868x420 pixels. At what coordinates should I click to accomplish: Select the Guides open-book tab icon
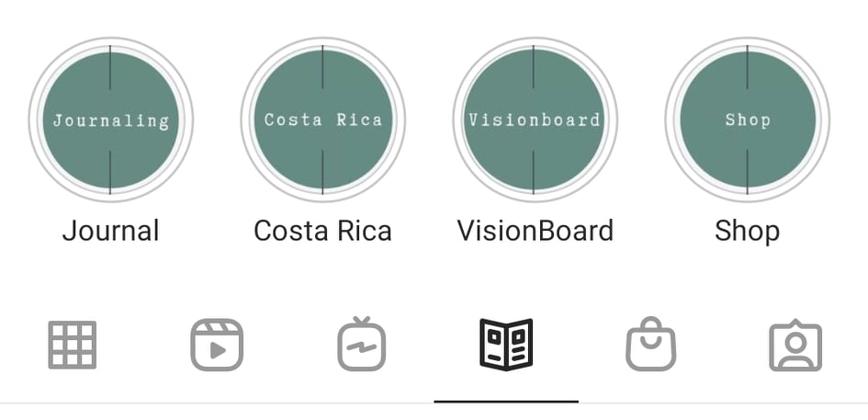coord(506,345)
